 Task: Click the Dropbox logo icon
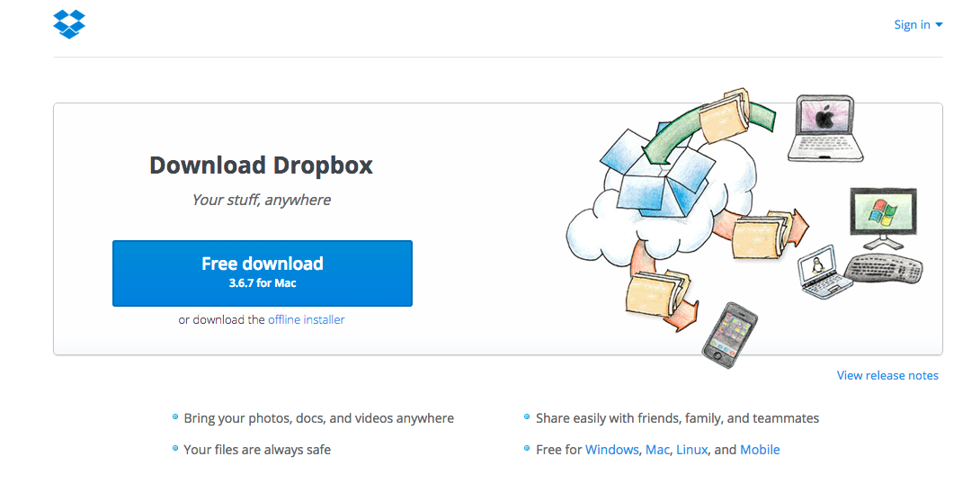[69, 24]
